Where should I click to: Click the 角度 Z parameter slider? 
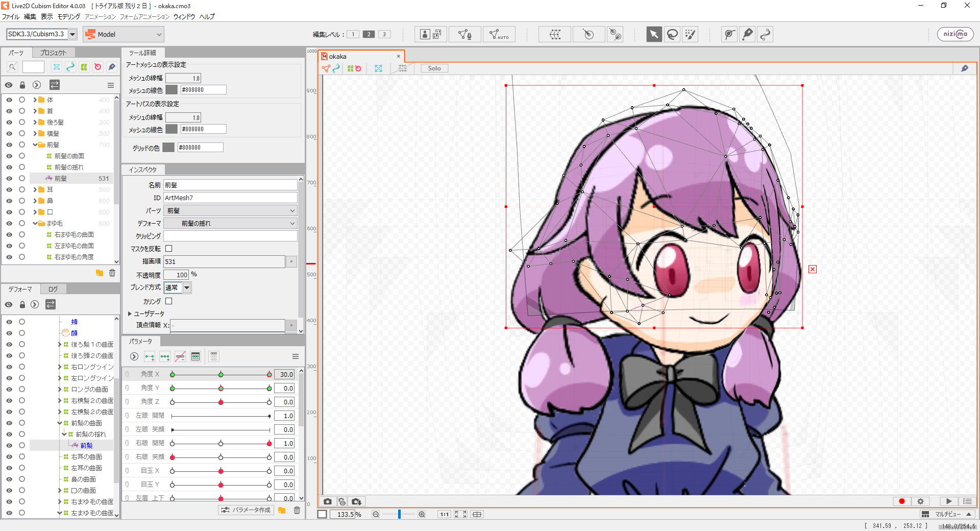tap(220, 402)
